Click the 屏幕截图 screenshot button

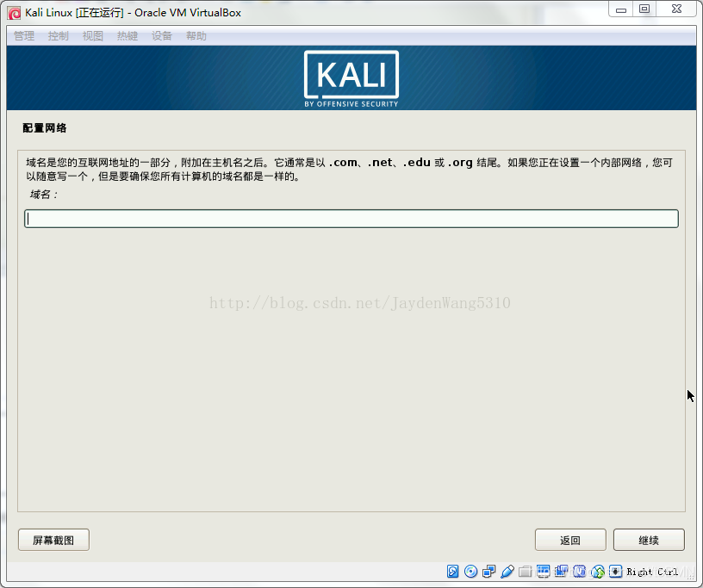[53, 540]
